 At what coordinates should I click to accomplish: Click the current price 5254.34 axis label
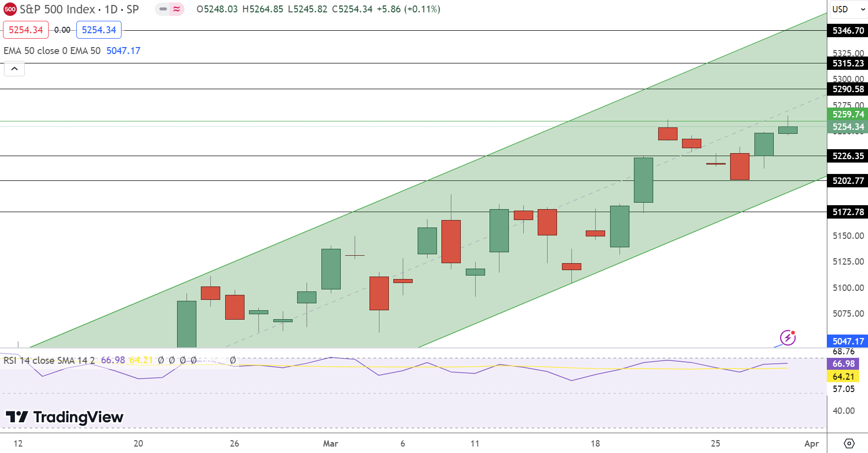(x=848, y=127)
